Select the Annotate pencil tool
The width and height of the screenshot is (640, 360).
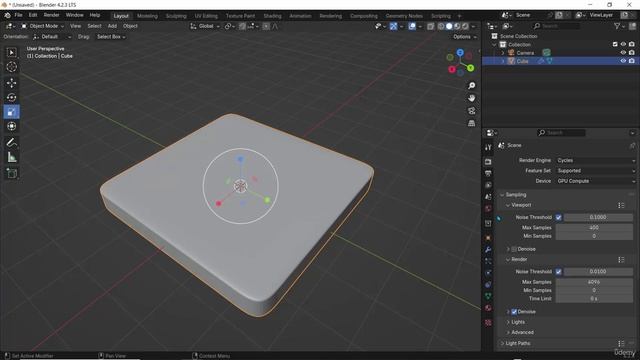tap(11, 142)
